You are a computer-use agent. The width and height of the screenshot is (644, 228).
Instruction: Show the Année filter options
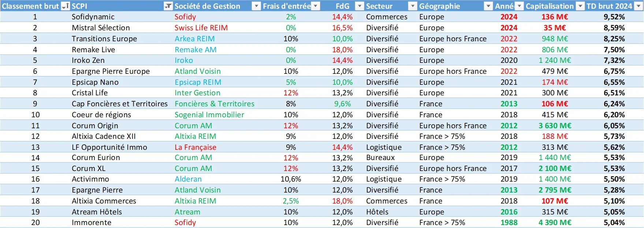pos(519,6)
